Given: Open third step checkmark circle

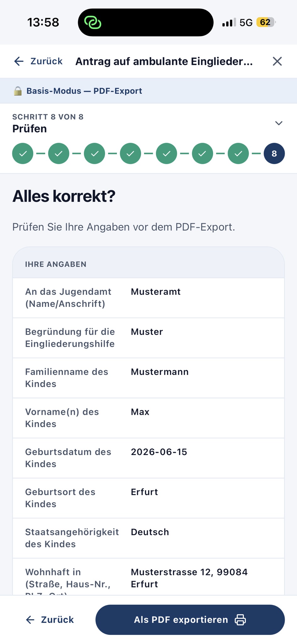Looking at the screenshot, I should click(95, 153).
